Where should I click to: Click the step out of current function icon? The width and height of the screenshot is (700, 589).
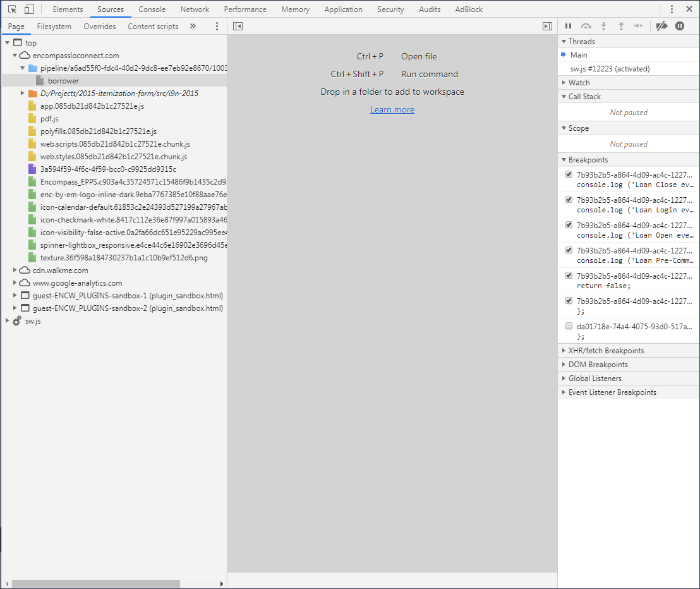tap(621, 26)
